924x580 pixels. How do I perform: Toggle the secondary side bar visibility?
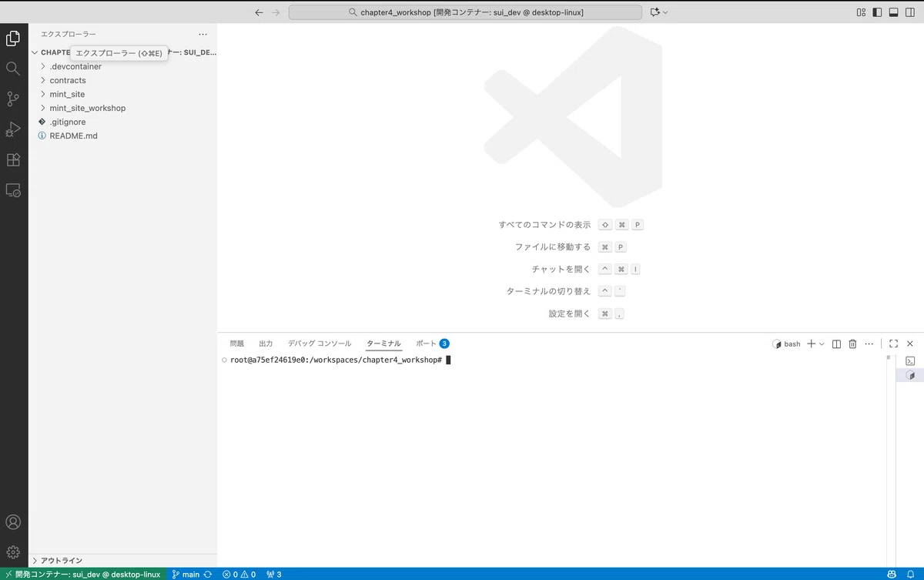coord(911,12)
